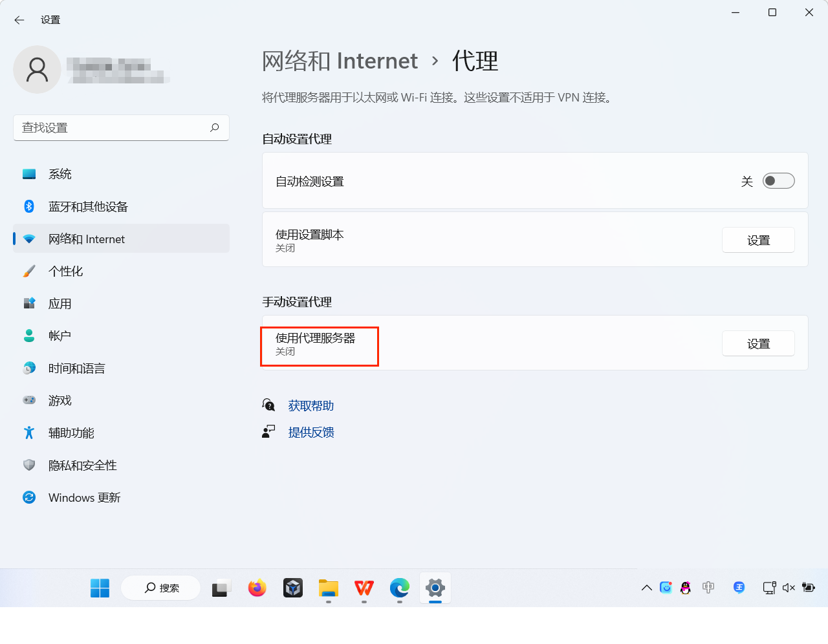Click the 提供反馈 person icon
This screenshot has height=644, width=828.
coord(268,431)
